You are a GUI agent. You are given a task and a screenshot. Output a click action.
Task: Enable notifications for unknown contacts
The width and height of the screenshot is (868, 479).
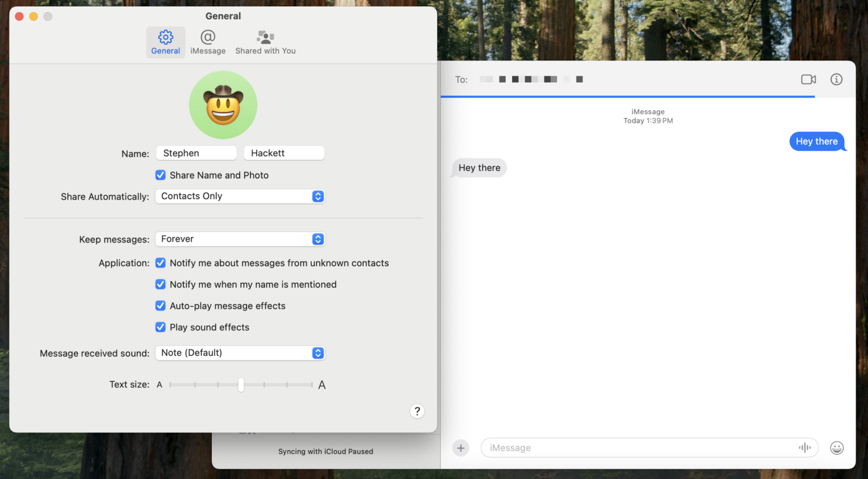click(x=160, y=263)
